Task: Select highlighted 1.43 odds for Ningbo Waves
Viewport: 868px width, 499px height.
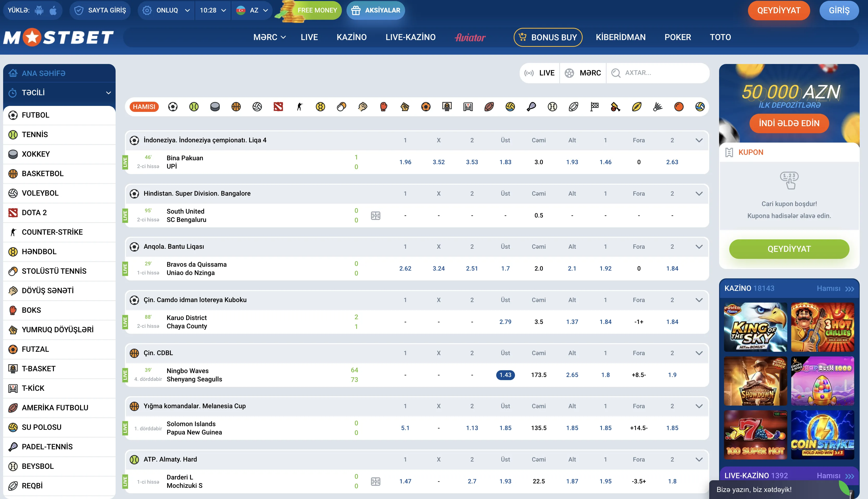Action: click(x=505, y=375)
